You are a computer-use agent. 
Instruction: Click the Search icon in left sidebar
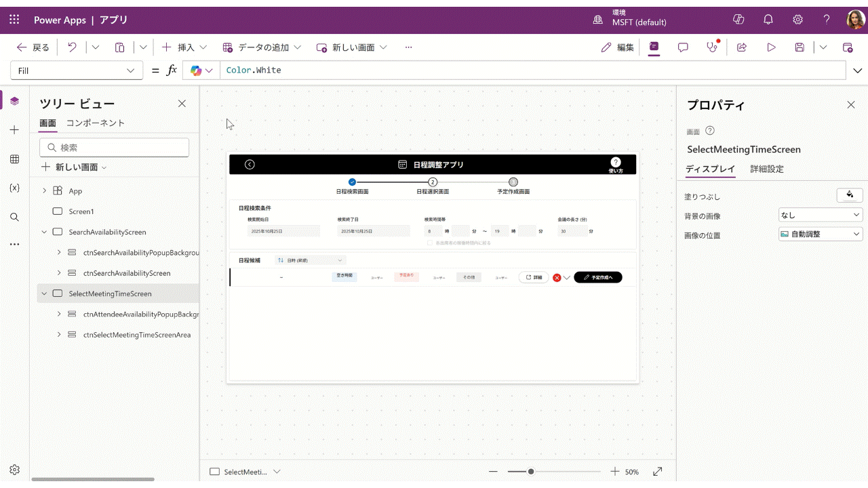14,217
